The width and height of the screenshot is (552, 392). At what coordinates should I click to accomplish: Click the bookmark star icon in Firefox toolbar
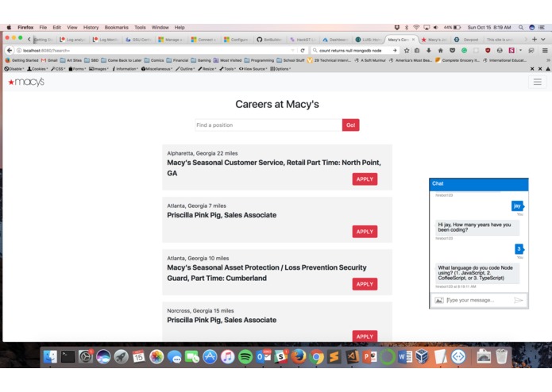407,51
